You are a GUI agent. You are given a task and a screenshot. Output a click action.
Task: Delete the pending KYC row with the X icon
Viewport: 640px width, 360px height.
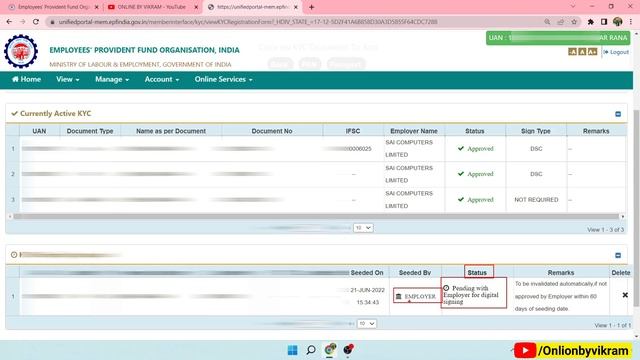click(625, 295)
